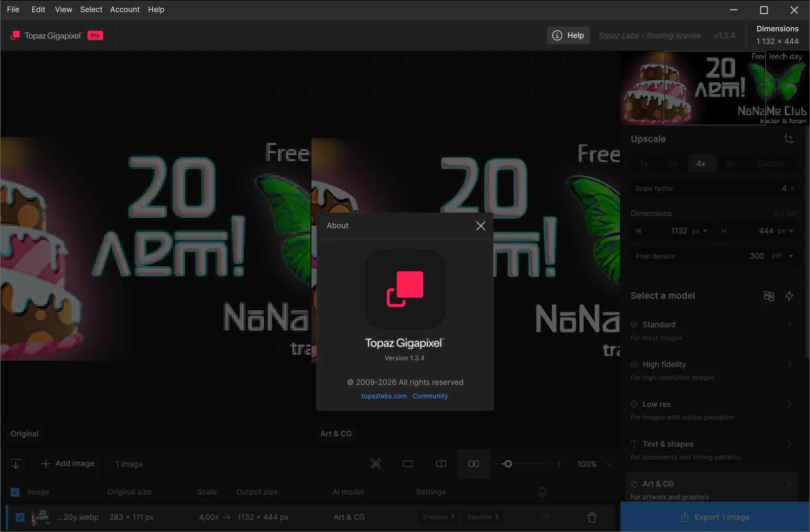
Task: Click the 20y.webp row thumbnail
Action: [x=40, y=517]
